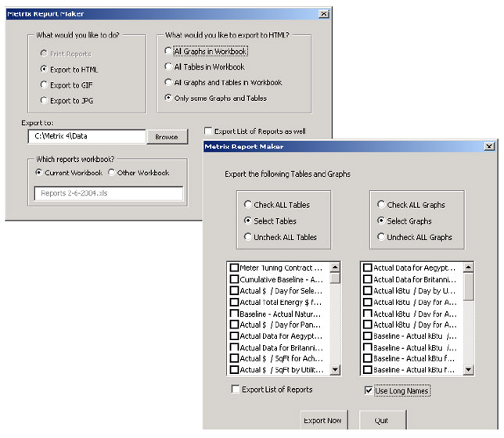Close the front Metrix Report Maker dialog
This screenshot has width=504, height=438.
click(x=489, y=146)
